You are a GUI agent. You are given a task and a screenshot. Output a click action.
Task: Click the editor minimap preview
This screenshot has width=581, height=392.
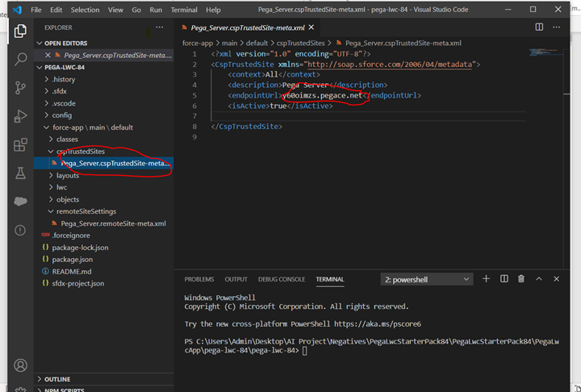(545, 52)
